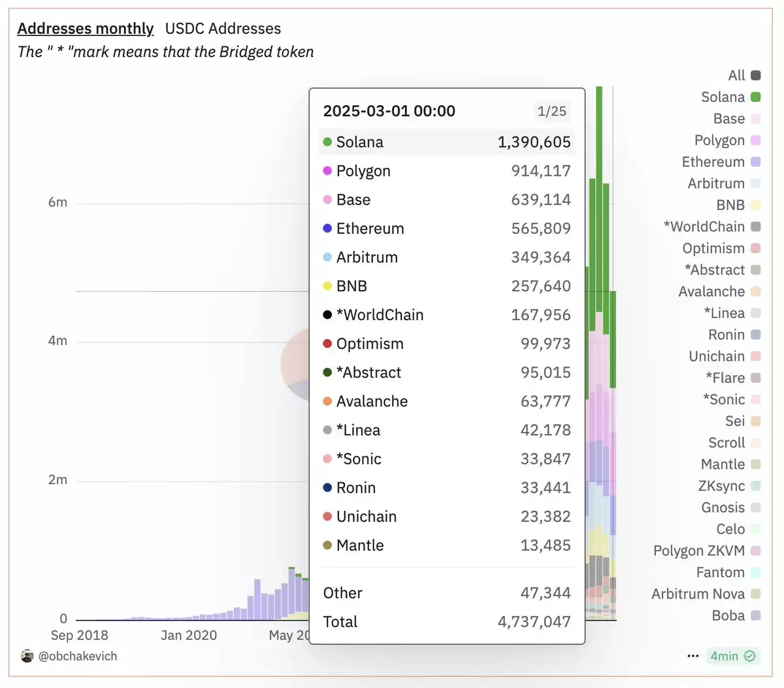The width and height of the screenshot is (784, 688).
Task: Select Gnosis in the right-side legend
Action: (731, 507)
